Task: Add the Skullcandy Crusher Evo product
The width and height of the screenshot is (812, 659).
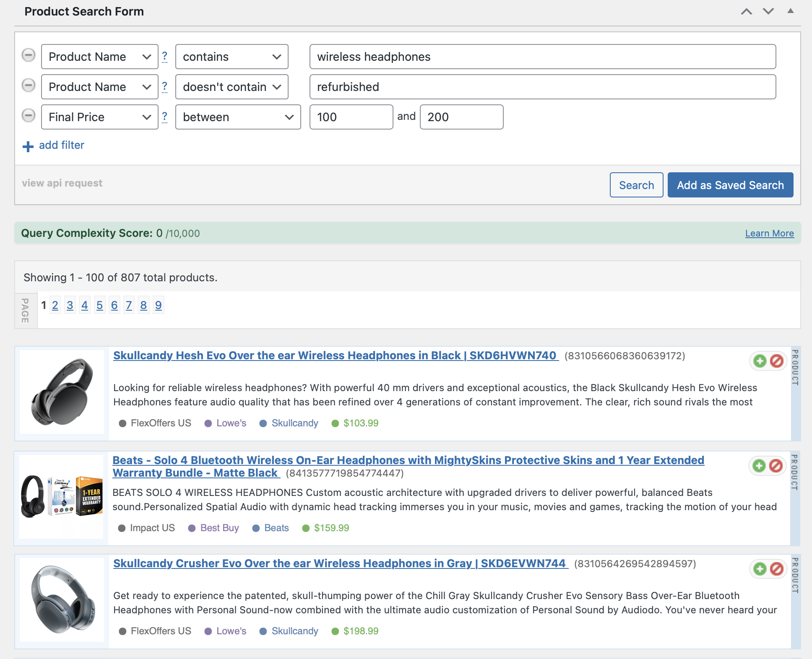Action: tap(760, 569)
